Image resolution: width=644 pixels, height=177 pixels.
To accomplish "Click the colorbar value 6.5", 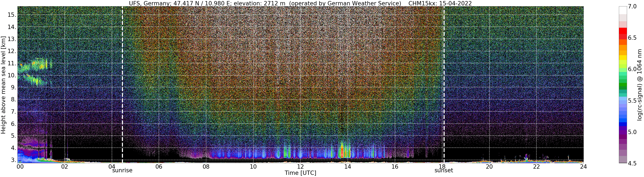I will click(632, 38).
